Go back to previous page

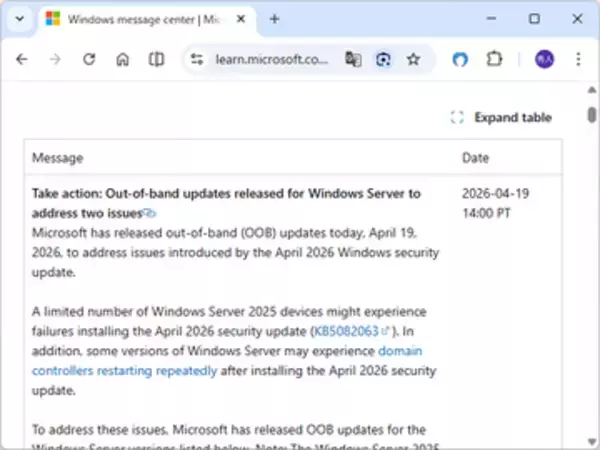click(22, 59)
